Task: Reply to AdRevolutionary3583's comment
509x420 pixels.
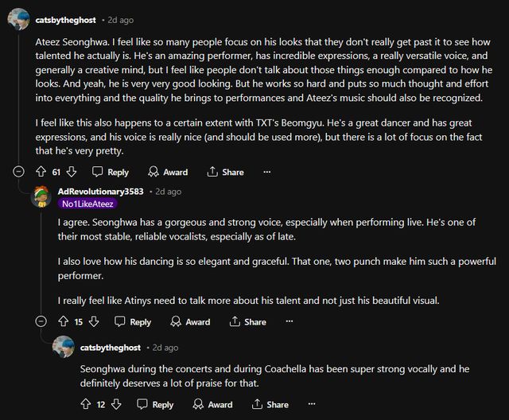Action: coord(133,322)
